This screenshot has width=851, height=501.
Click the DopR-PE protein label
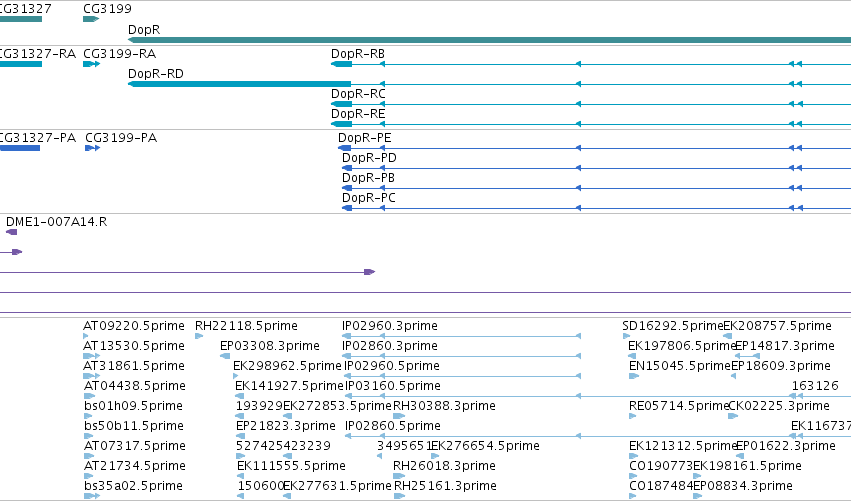(x=365, y=138)
